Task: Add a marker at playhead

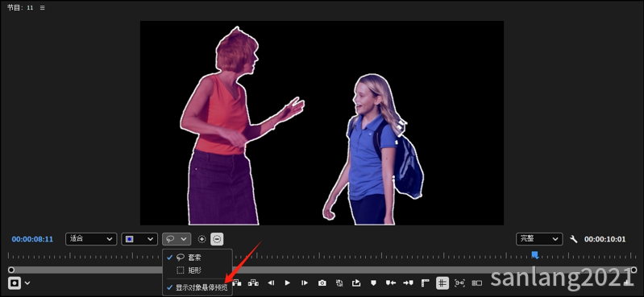Action: [373, 283]
